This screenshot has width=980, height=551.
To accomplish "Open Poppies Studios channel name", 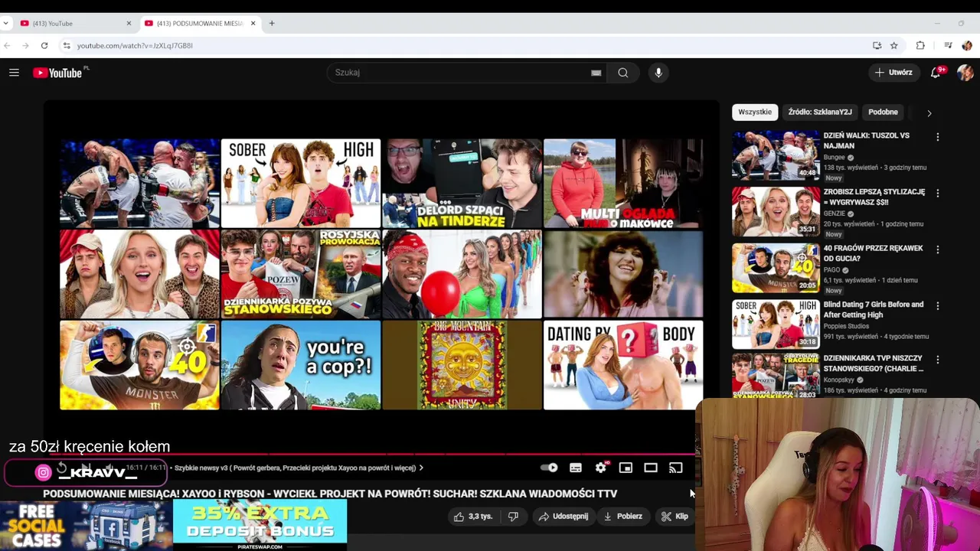I will pos(848,326).
